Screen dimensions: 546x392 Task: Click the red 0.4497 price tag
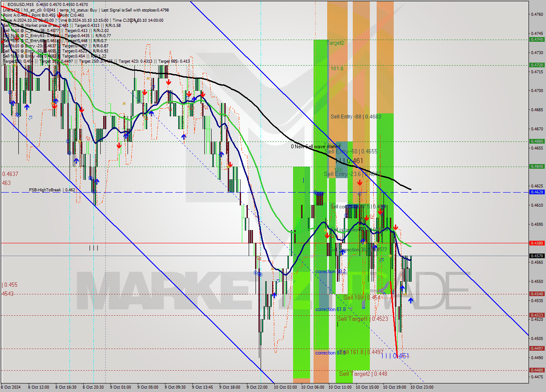(536, 349)
